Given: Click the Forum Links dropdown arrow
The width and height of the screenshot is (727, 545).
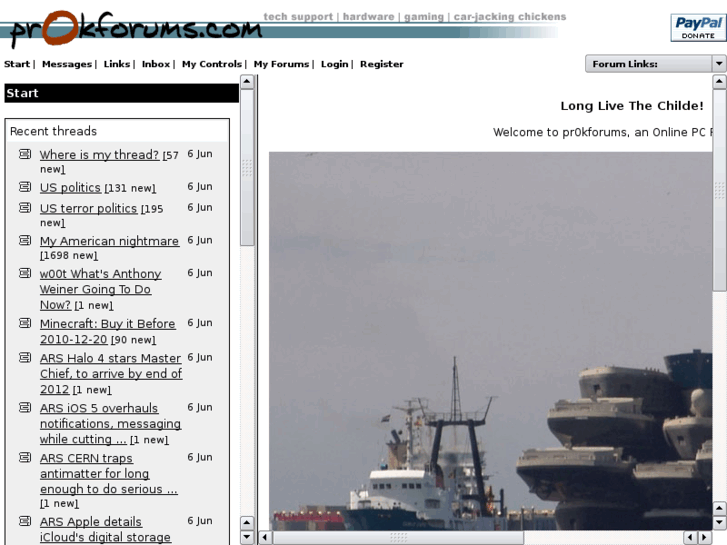Looking at the screenshot, I should click(x=719, y=64).
